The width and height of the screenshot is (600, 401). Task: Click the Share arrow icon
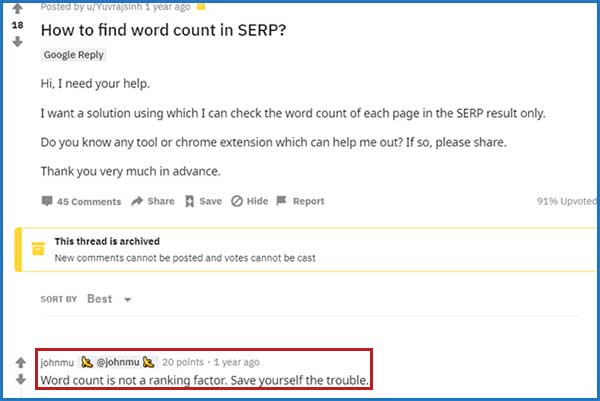[x=137, y=201]
